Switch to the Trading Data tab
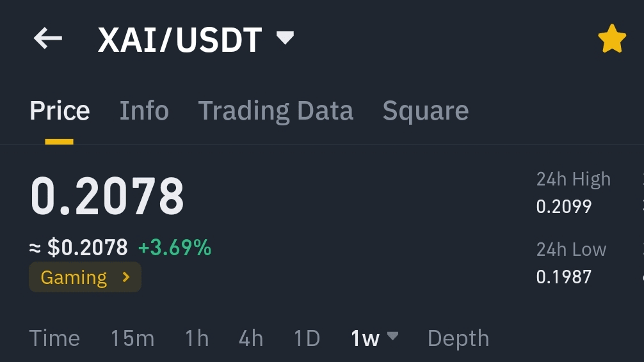The width and height of the screenshot is (644, 362). [x=275, y=111]
